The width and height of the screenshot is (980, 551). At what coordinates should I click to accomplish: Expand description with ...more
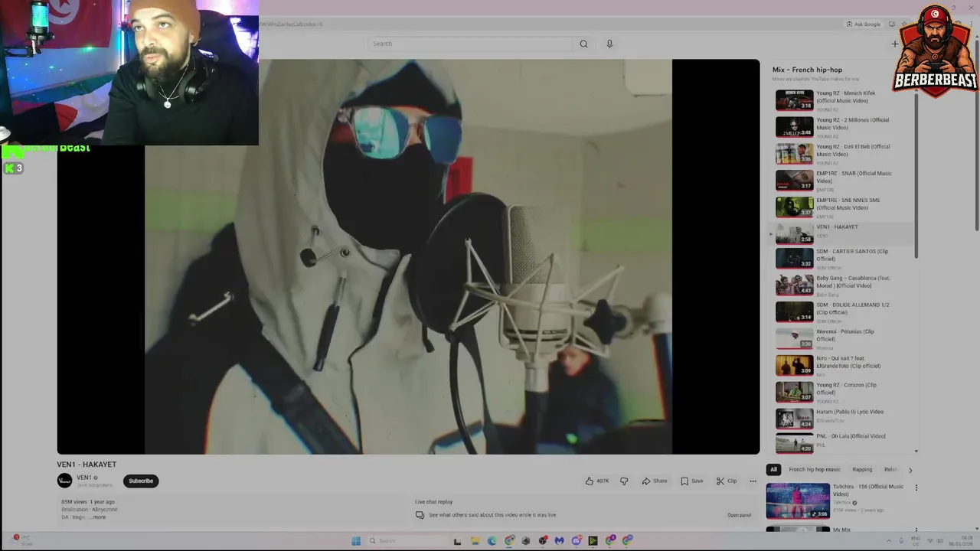point(97,517)
